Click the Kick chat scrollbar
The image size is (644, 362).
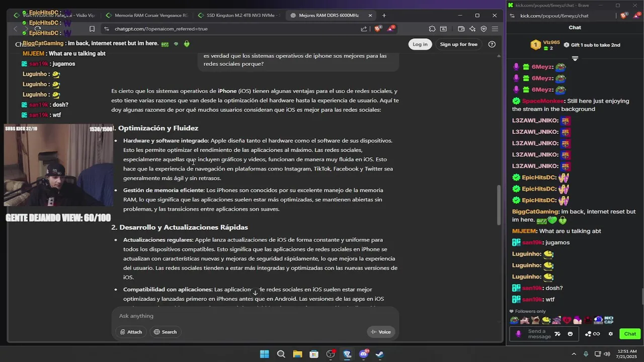642,297
